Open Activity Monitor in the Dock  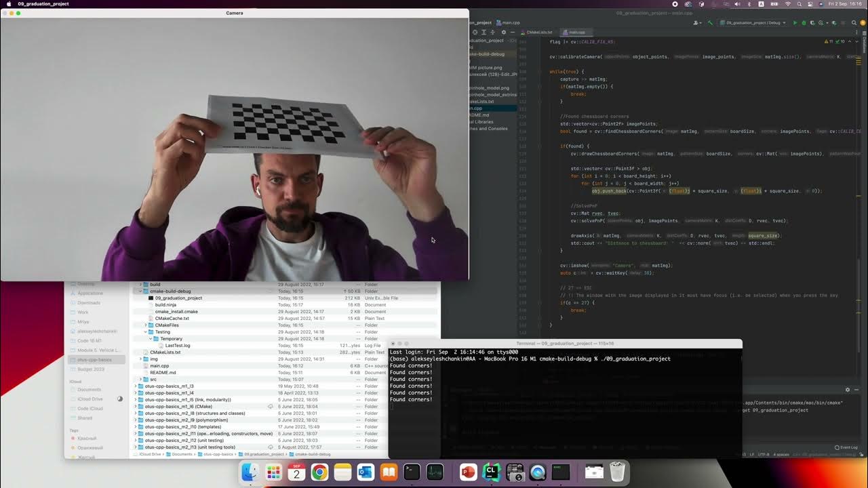tap(435, 472)
